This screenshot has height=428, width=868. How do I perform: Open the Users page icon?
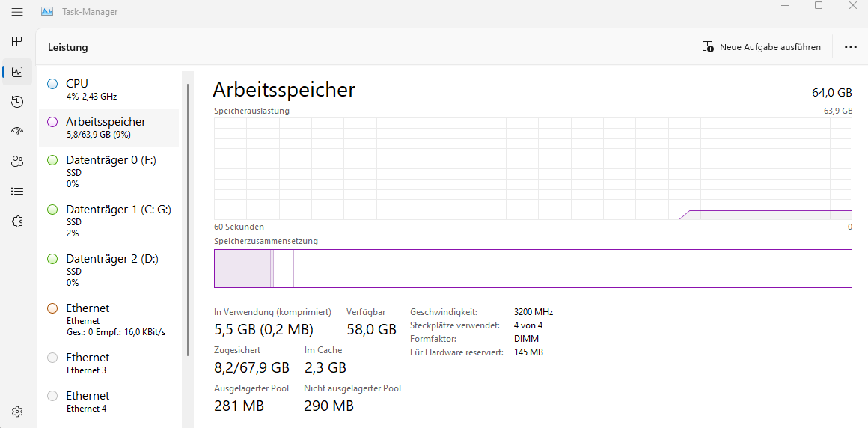(x=17, y=161)
